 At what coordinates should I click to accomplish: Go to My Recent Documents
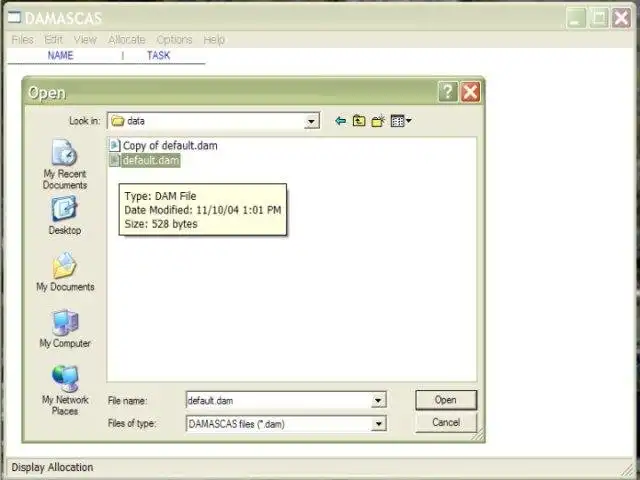click(64, 165)
